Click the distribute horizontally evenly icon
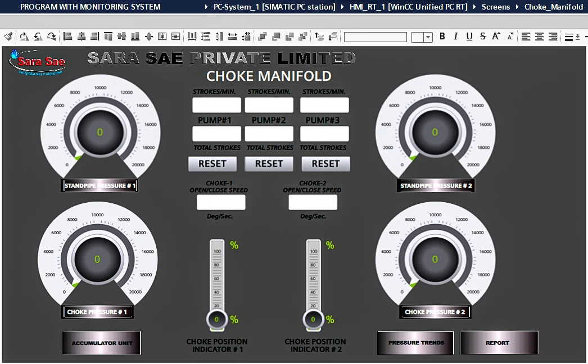 click(192, 37)
